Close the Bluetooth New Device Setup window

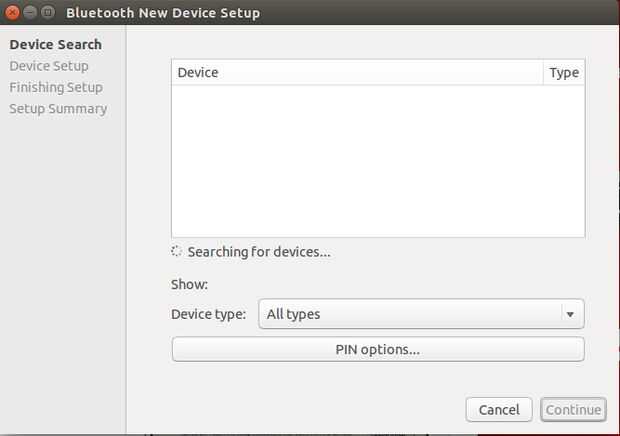coord(13,13)
